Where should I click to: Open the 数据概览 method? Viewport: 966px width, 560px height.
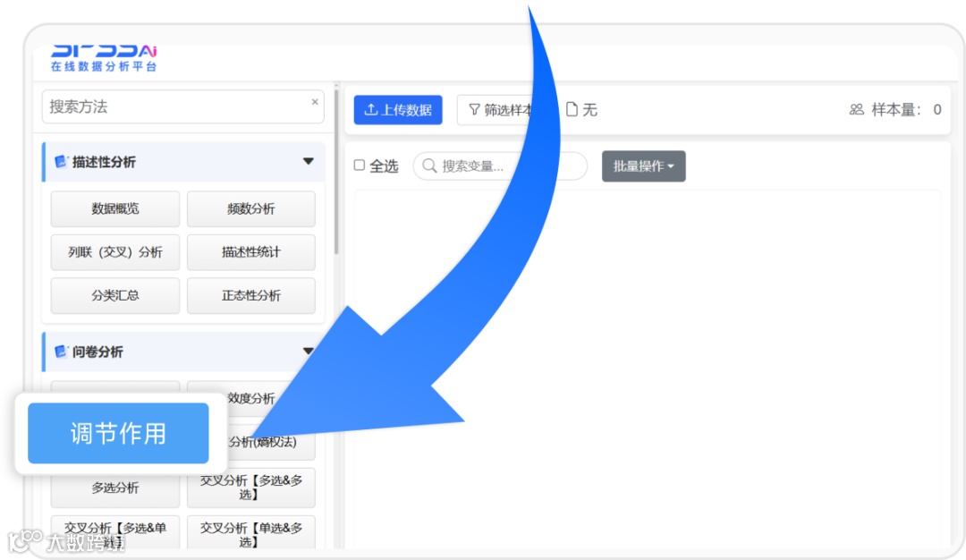(115, 208)
